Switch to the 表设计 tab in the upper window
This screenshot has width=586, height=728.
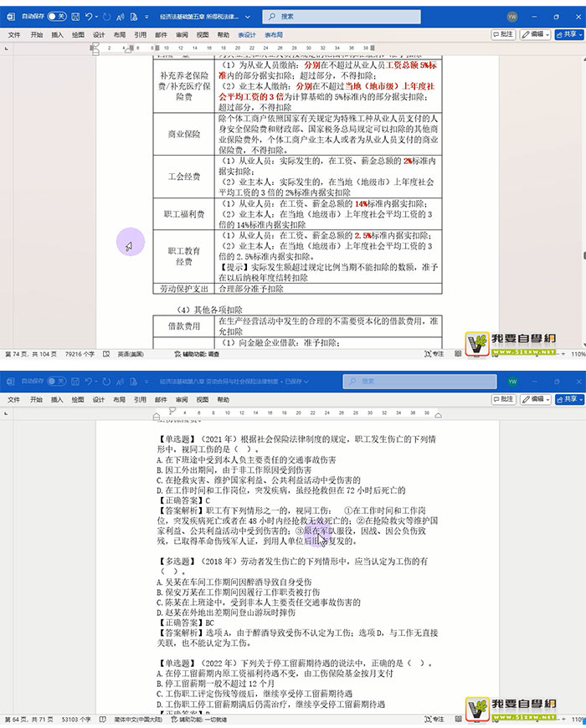(x=247, y=35)
